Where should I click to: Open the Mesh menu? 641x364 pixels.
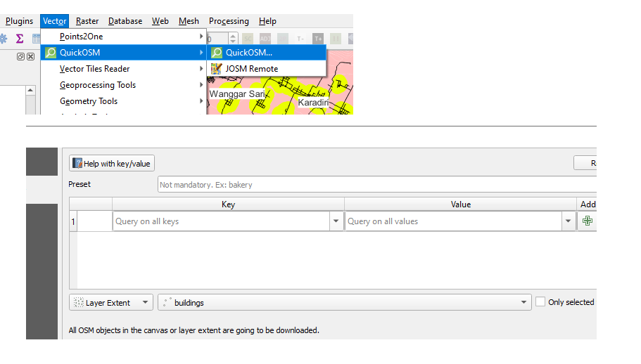(189, 21)
